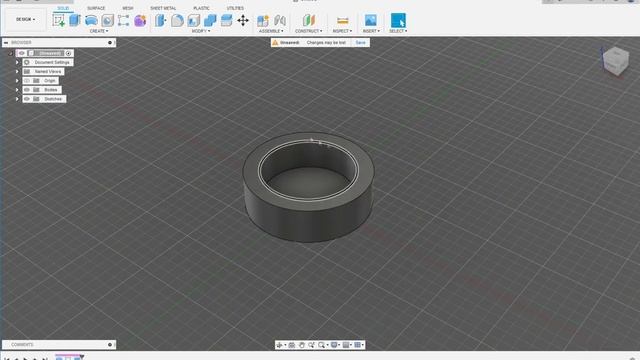Select the Document Settings tree item
Screen dimensions: 640x360
48,62
